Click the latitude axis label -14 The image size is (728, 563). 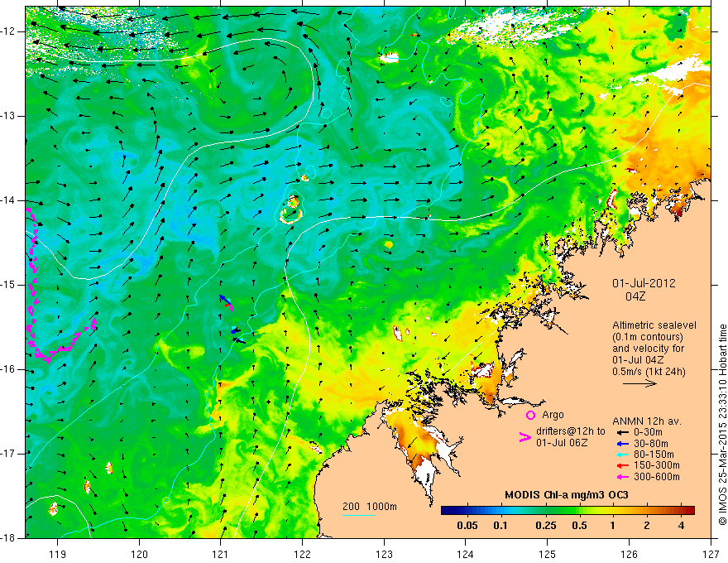[9, 200]
